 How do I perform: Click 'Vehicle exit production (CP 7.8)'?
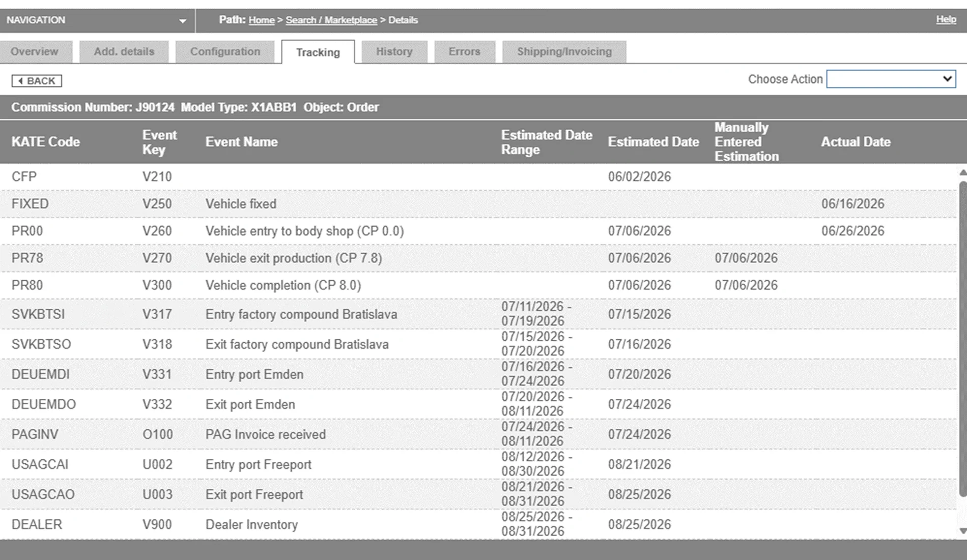tap(294, 258)
